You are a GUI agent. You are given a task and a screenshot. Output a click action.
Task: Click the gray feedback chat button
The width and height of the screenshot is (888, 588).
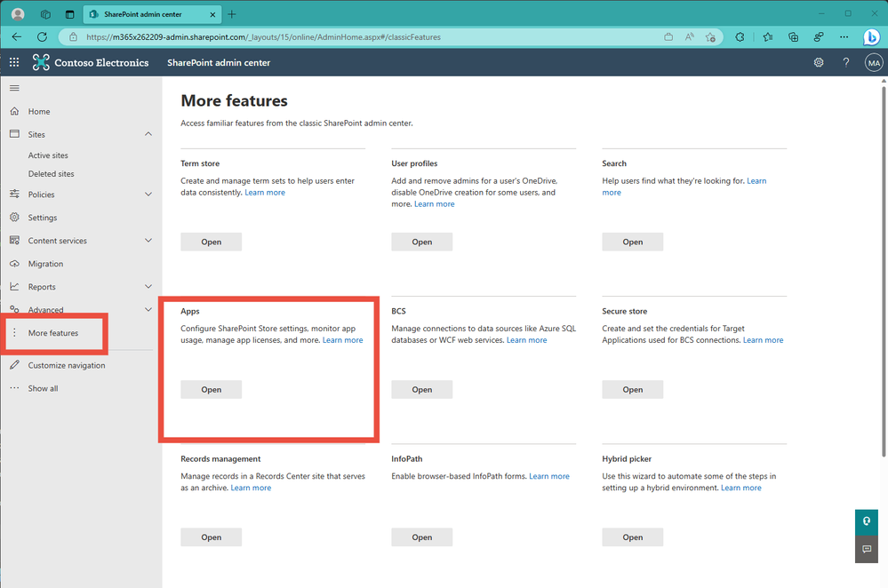tap(867, 549)
